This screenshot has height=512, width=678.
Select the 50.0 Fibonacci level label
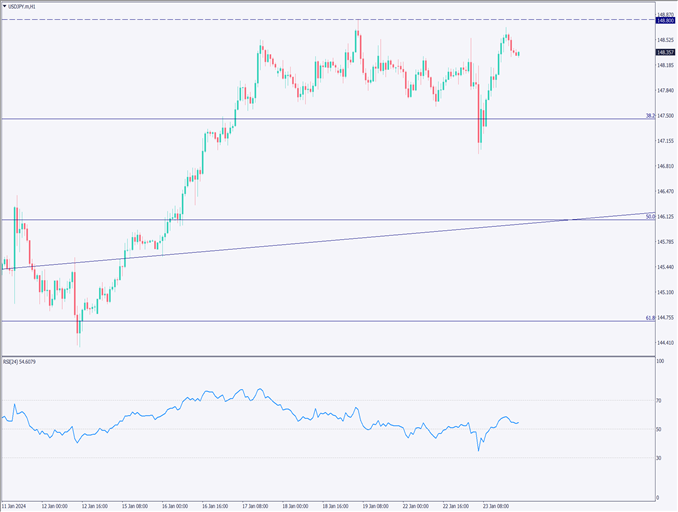[x=650, y=216]
